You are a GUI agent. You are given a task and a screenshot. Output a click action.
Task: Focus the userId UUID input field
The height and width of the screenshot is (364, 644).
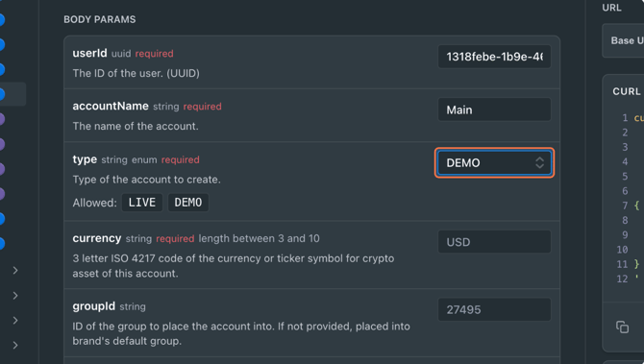494,57
